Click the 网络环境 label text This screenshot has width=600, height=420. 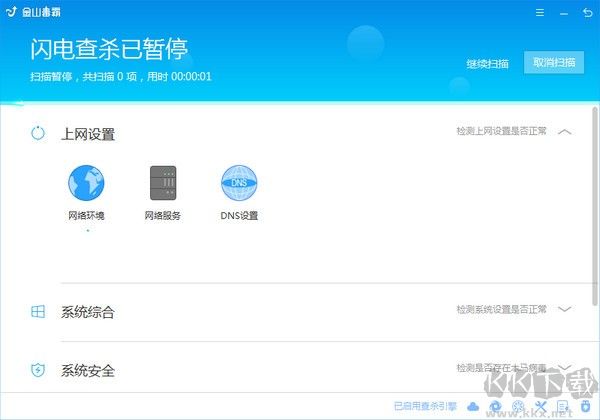click(86, 215)
